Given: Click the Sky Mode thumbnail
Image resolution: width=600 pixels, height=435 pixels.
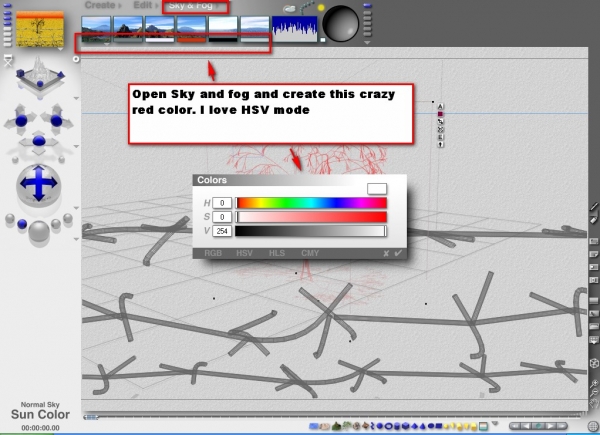Looking at the screenshot, I should (96, 27).
